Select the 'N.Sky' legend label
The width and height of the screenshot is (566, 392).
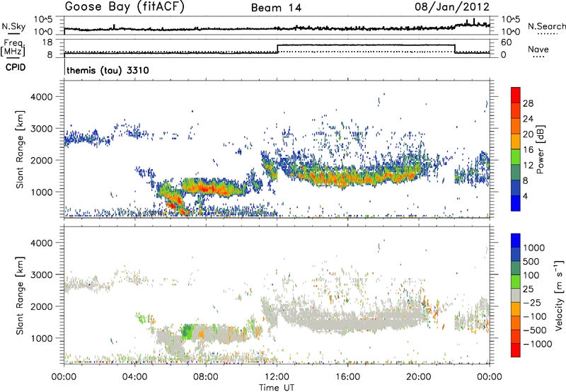13,26
